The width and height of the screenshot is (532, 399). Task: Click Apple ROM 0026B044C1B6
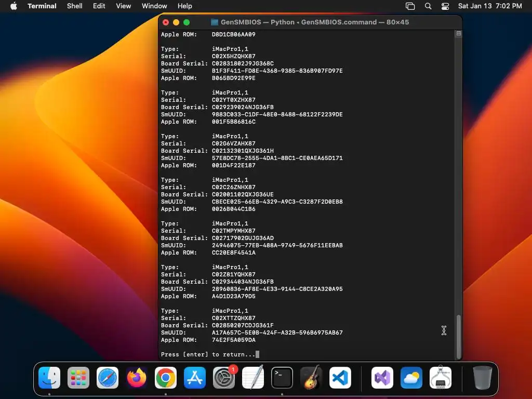(x=233, y=209)
